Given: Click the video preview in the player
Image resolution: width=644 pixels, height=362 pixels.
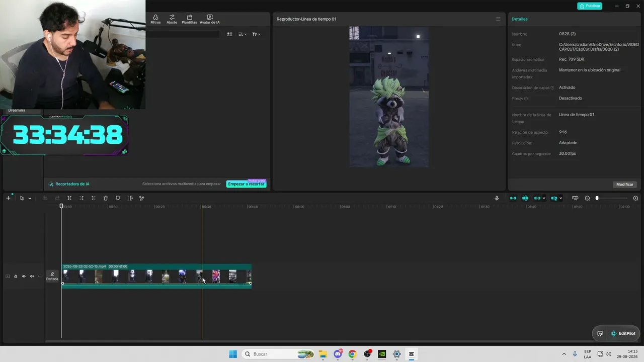Looking at the screenshot, I should coord(389,97).
